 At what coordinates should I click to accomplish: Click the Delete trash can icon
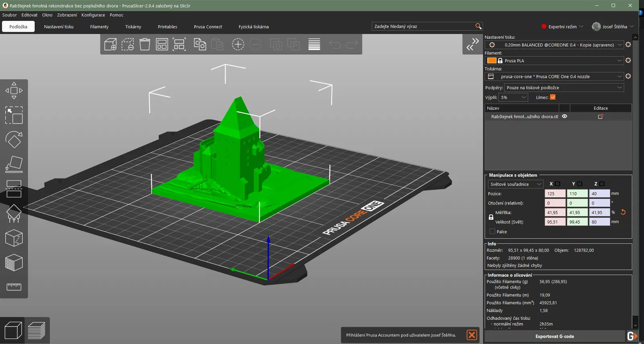[145, 44]
